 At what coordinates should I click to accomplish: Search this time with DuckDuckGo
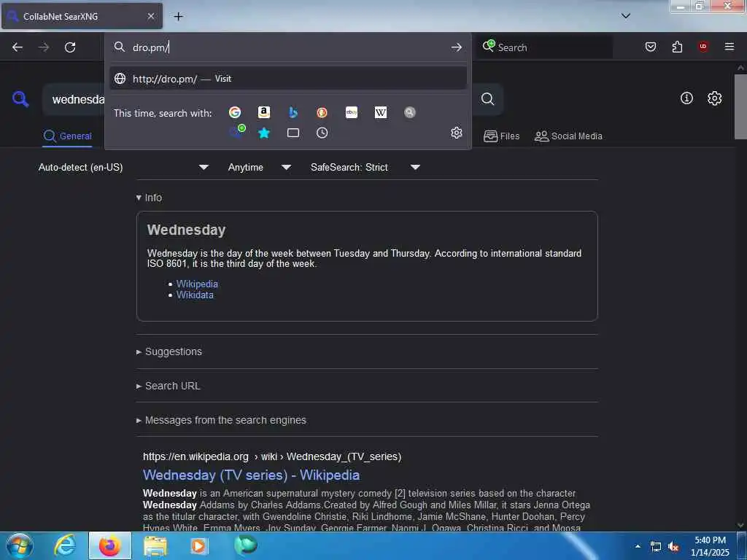coord(322,112)
